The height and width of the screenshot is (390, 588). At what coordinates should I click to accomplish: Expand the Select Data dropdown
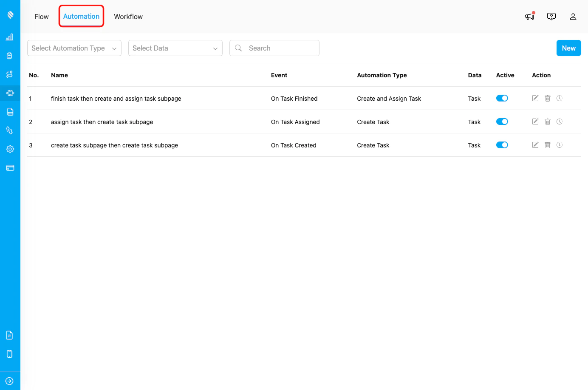(175, 48)
